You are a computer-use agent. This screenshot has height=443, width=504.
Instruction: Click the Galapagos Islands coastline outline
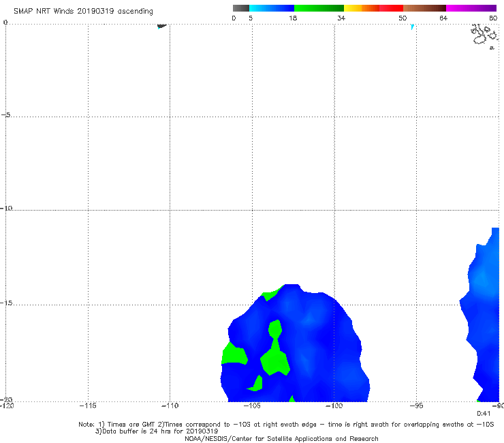click(x=484, y=35)
